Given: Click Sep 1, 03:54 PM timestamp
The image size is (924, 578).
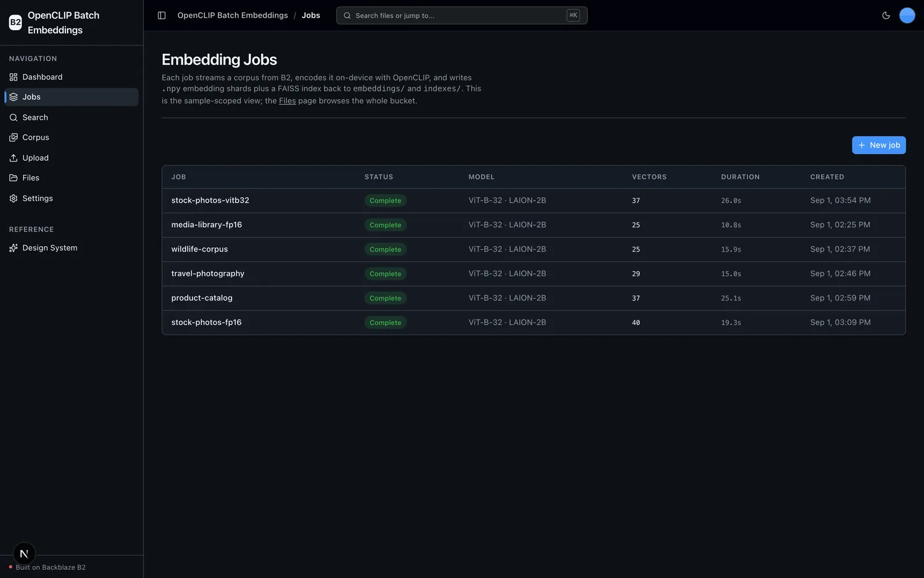Looking at the screenshot, I should pos(840,201).
